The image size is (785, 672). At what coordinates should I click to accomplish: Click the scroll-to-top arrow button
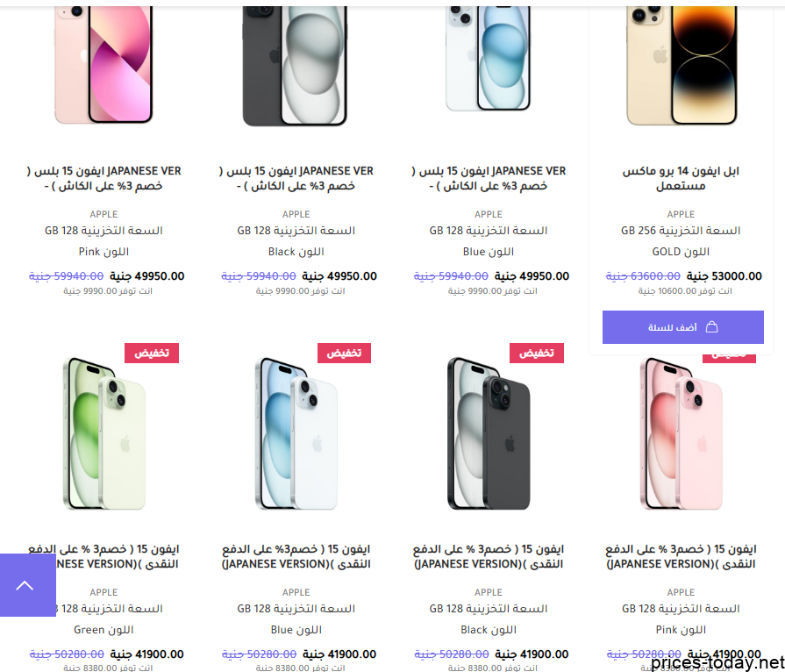27,585
